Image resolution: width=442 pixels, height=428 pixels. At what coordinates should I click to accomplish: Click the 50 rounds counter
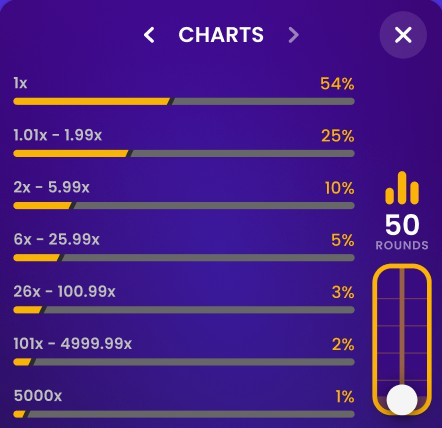(x=402, y=225)
